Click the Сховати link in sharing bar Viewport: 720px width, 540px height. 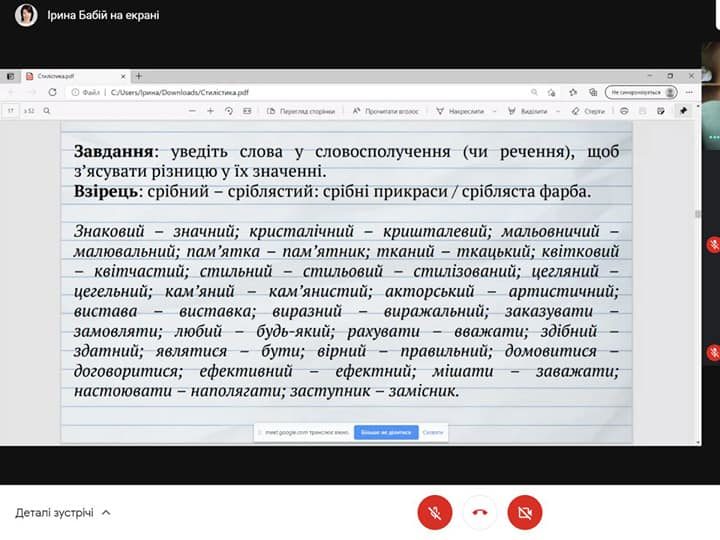(433, 432)
